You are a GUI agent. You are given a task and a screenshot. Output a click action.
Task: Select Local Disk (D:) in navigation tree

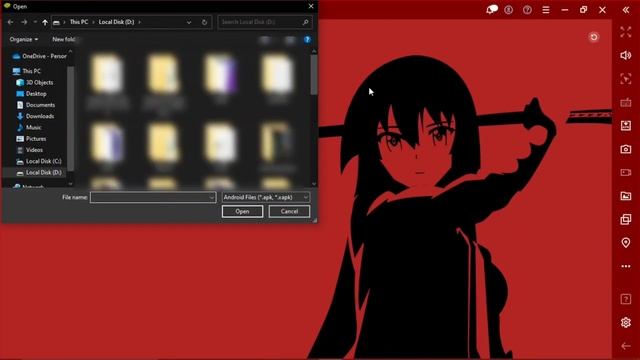(39, 173)
